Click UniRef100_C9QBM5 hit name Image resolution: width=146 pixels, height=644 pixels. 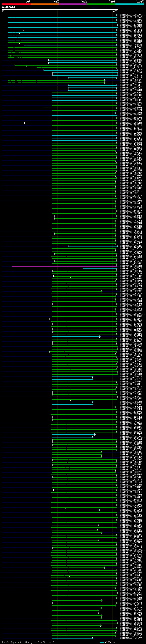(131, 586)
